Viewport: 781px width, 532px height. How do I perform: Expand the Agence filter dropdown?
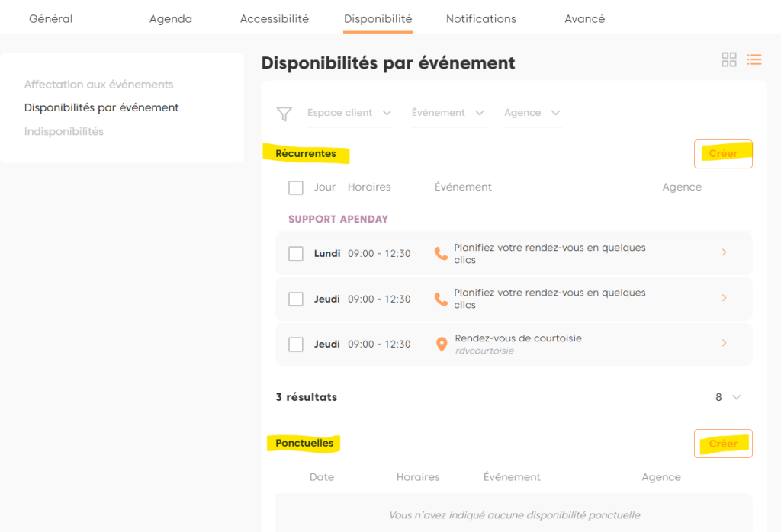532,113
